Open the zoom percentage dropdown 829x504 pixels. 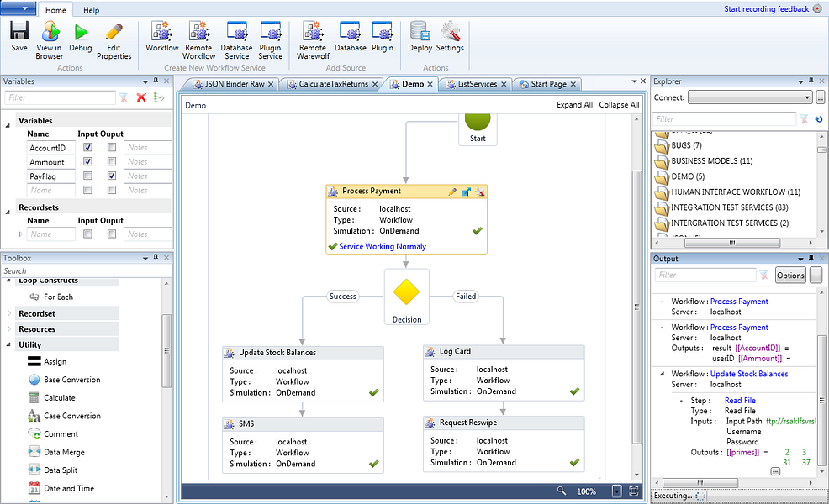click(x=616, y=491)
